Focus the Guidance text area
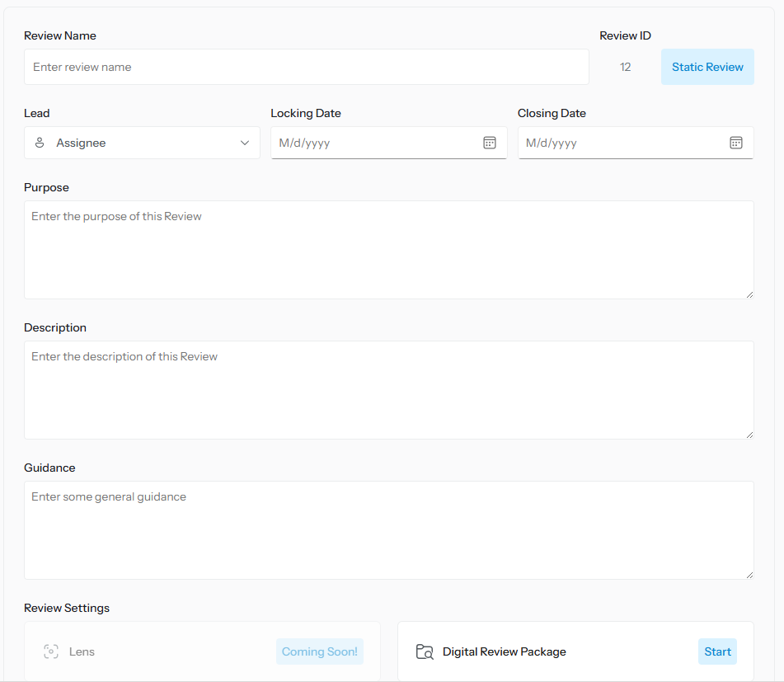Image resolution: width=784 pixels, height=682 pixels. coord(388,530)
